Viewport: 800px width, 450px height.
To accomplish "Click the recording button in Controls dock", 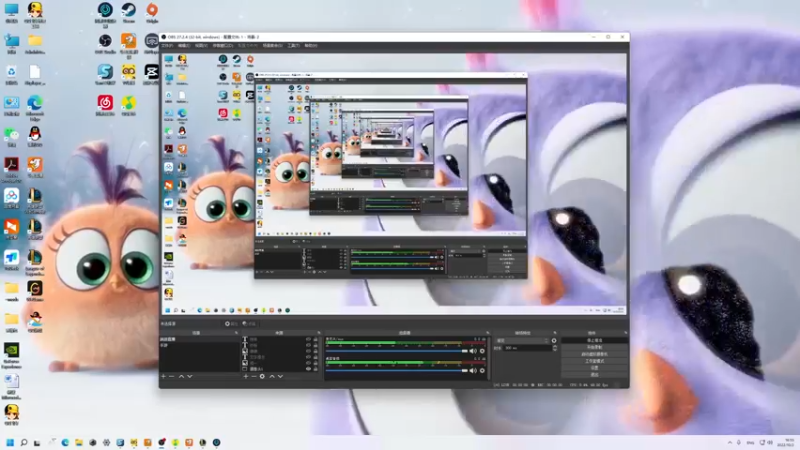I will pyautogui.click(x=595, y=347).
